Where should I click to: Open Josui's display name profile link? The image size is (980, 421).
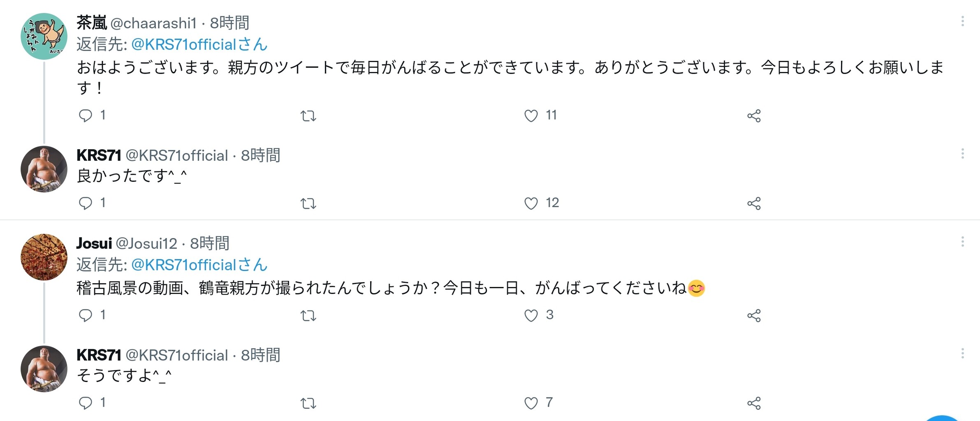coord(94,243)
